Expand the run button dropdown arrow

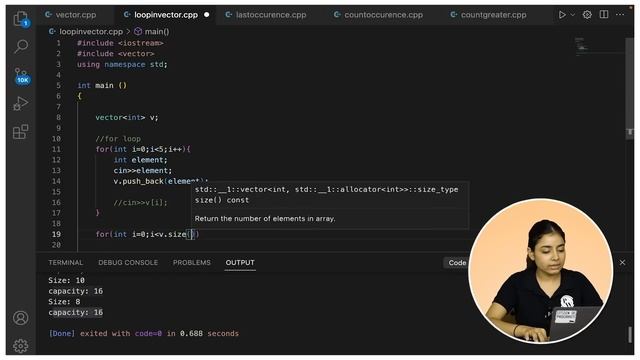click(573, 15)
